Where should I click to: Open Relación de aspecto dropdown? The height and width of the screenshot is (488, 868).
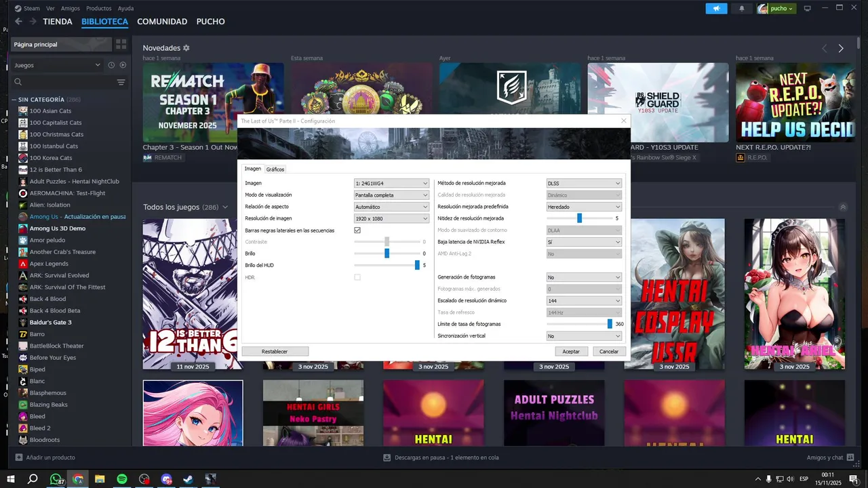pos(391,207)
